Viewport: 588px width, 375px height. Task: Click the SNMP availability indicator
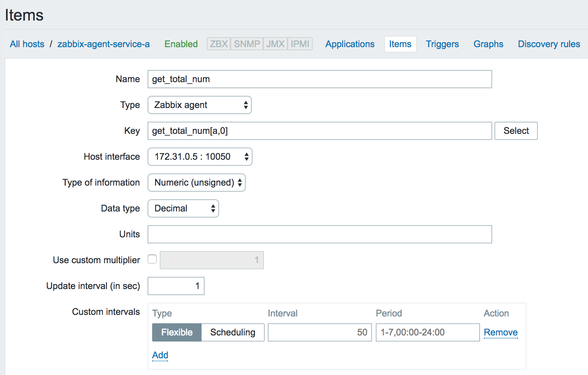point(247,44)
